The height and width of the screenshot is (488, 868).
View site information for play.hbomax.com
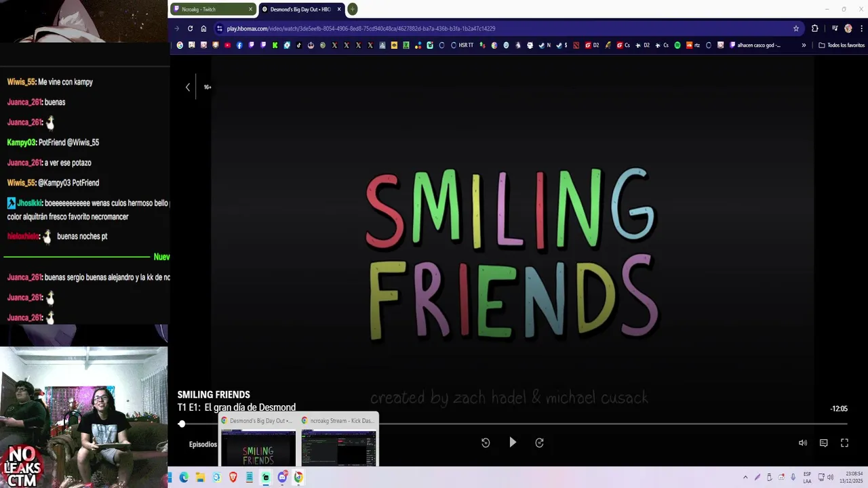pyautogui.click(x=219, y=28)
